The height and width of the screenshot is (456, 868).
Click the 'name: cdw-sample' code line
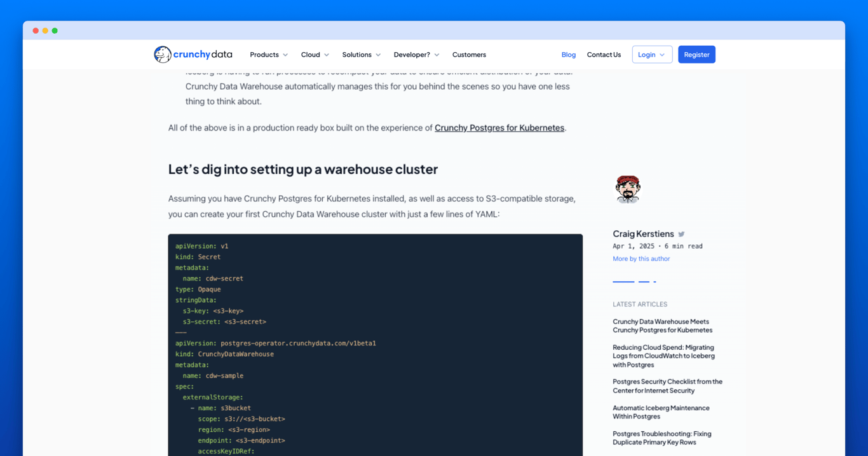pyautogui.click(x=213, y=376)
